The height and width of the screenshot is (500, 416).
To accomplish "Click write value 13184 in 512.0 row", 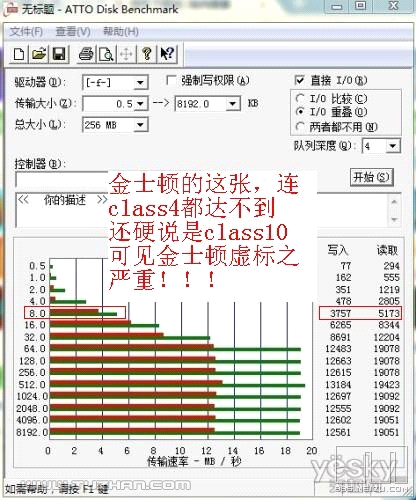I will 338,385.
